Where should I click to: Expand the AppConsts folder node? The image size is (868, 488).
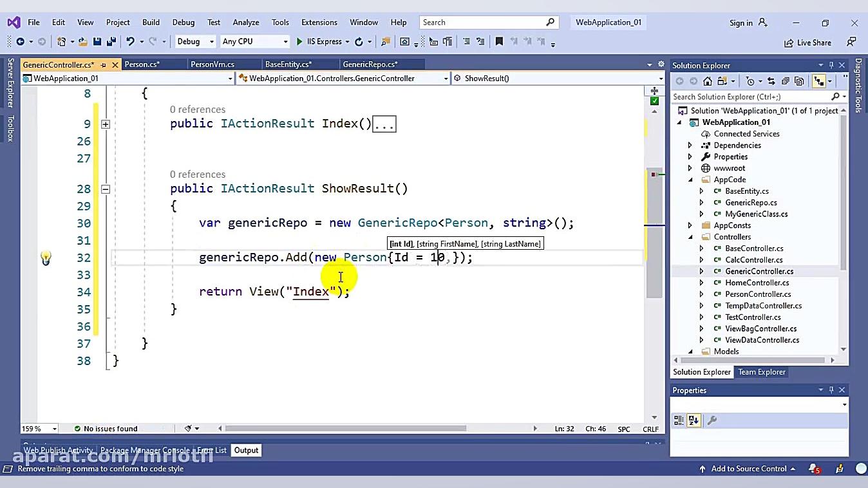tap(690, 225)
